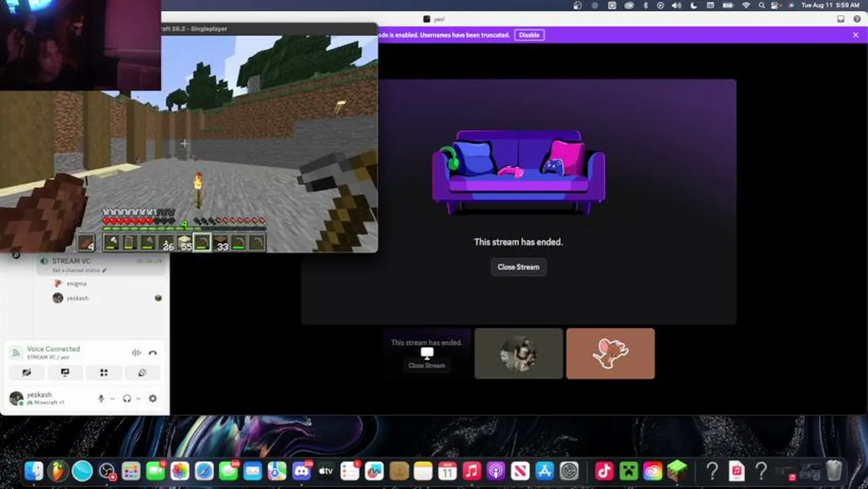
Task: Open System Settings from the dock
Action: point(569,471)
